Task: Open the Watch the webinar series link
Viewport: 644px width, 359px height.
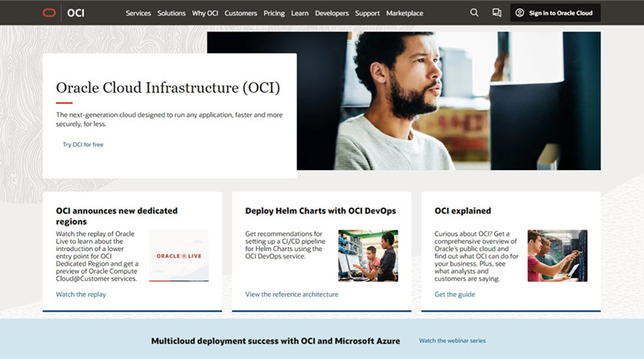Action: [452, 340]
